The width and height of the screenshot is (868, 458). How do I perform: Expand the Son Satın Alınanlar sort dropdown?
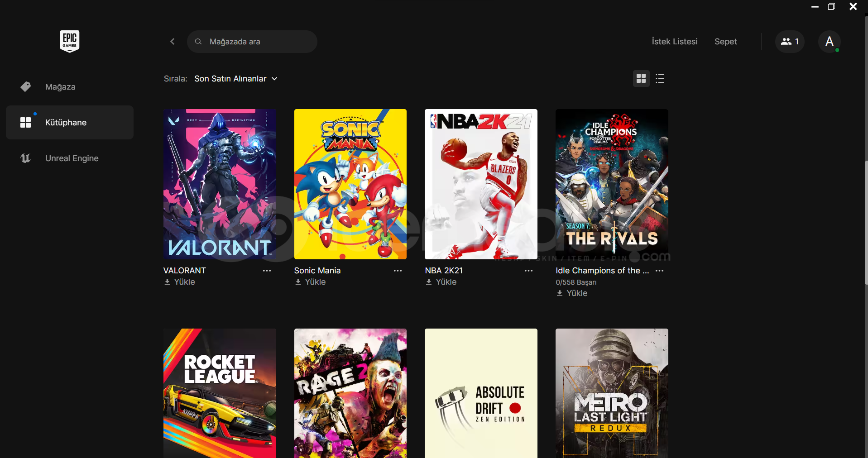(236, 79)
